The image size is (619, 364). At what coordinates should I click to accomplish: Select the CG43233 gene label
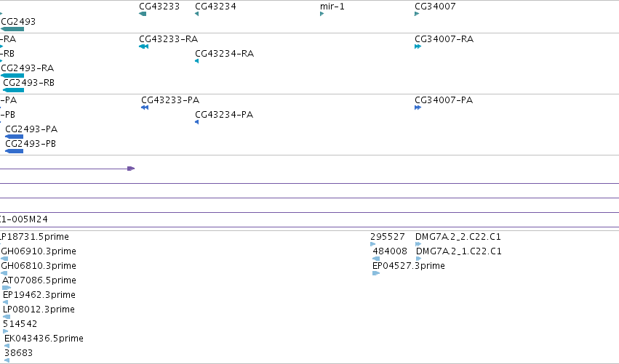coord(159,7)
